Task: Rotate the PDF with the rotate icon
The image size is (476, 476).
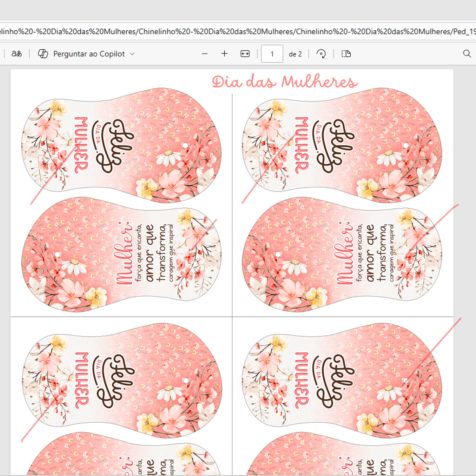Action: click(321, 54)
